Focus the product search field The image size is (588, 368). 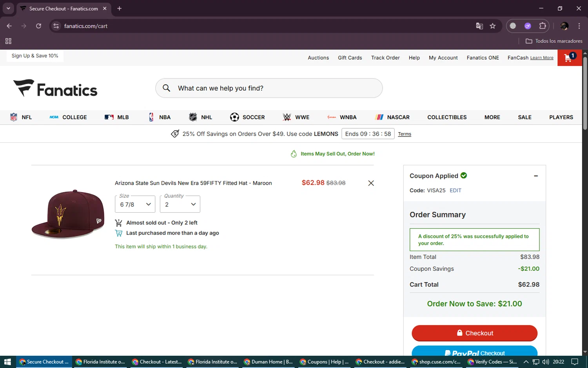269,88
